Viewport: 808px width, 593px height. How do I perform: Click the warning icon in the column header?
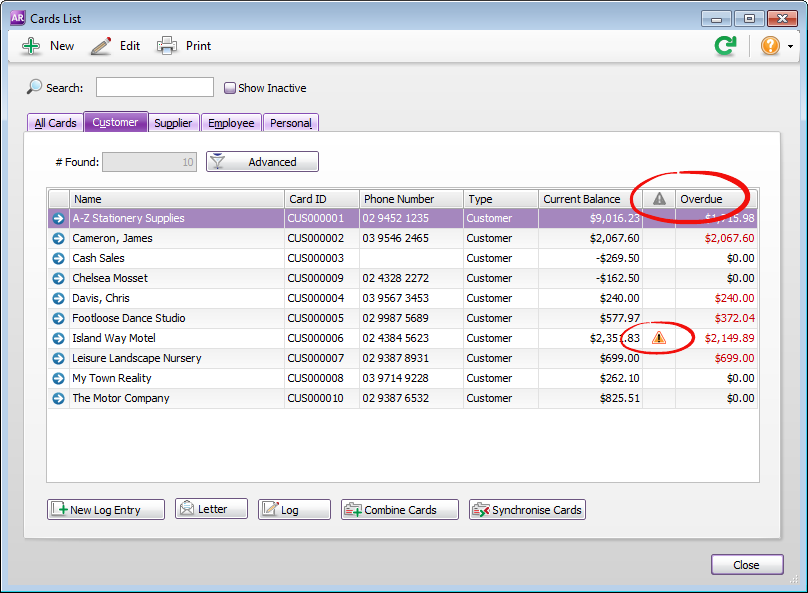click(658, 198)
